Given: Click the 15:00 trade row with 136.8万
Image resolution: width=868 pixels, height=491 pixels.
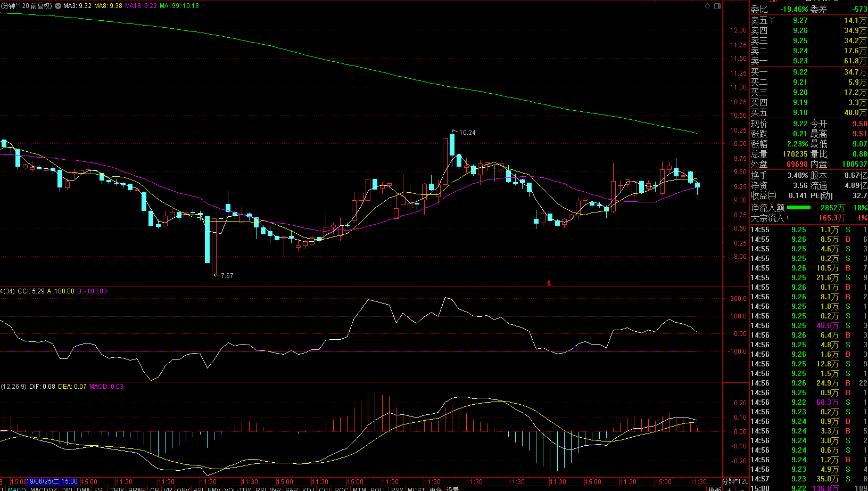Looking at the screenshot, I should [808, 488].
